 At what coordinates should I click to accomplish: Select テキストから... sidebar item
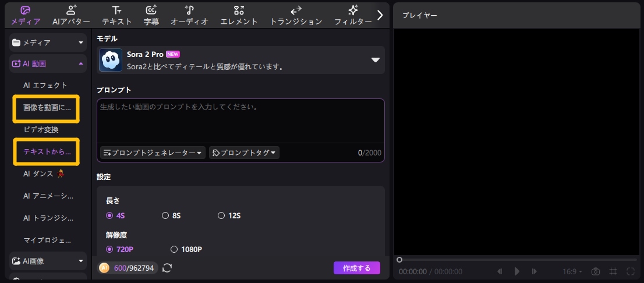tap(47, 151)
